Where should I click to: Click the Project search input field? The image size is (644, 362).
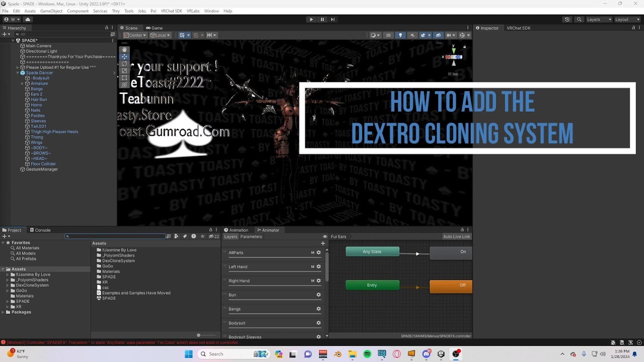click(115, 236)
